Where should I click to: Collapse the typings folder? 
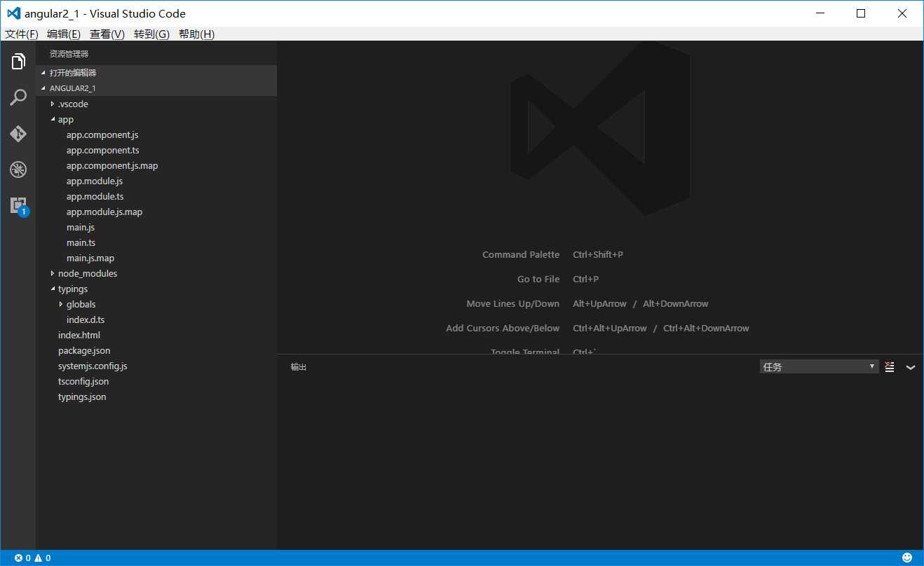(156, 289)
